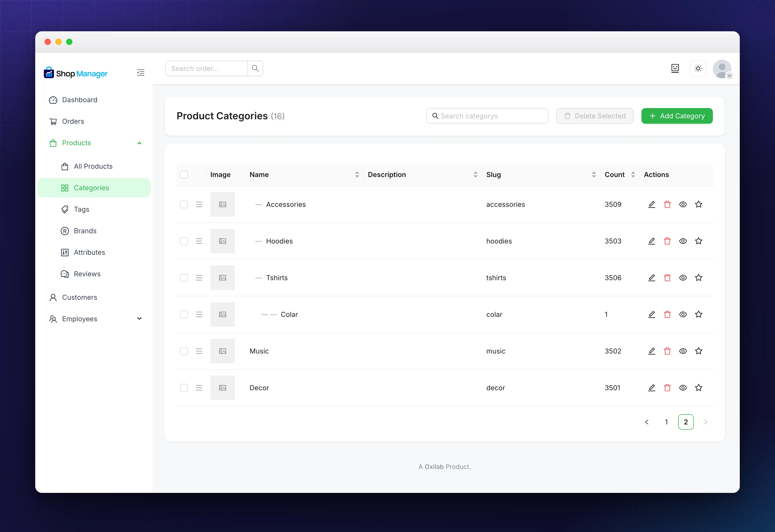Focus the Search categorys input field

487,116
